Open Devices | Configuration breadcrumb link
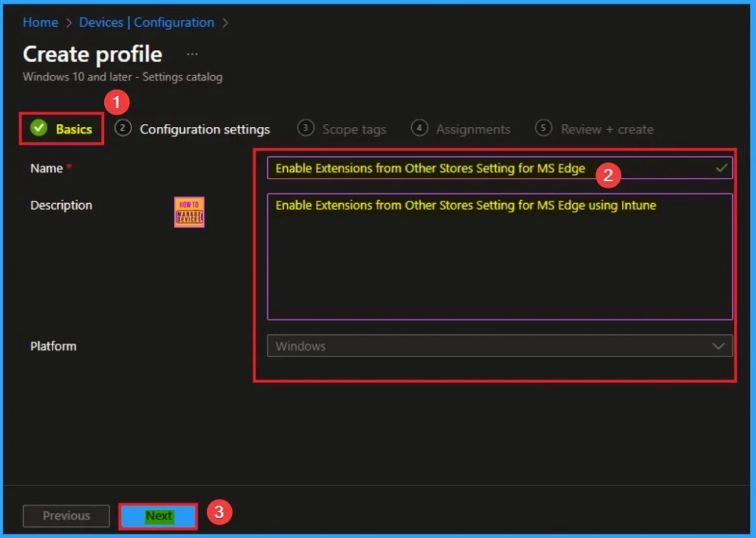This screenshot has width=756, height=538. coord(146,22)
